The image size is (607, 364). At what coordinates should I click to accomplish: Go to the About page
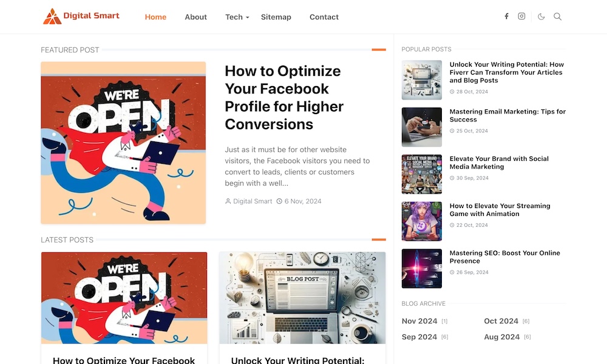pyautogui.click(x=195, y=17)
